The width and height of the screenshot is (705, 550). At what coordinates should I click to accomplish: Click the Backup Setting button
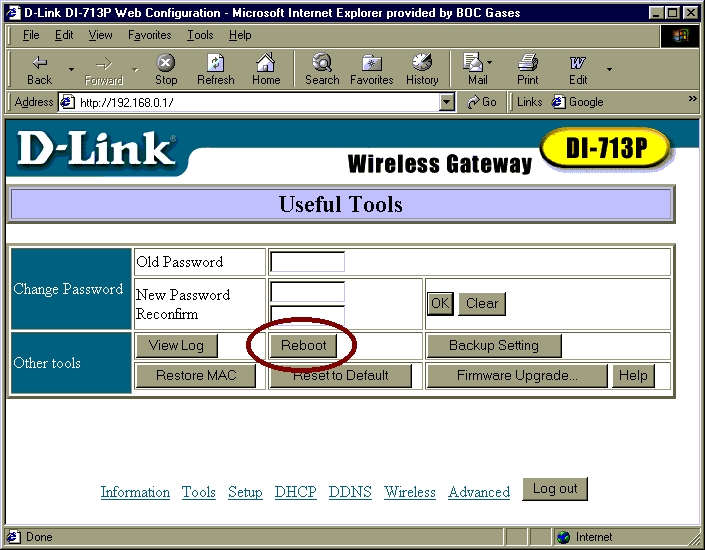[493, 346]
